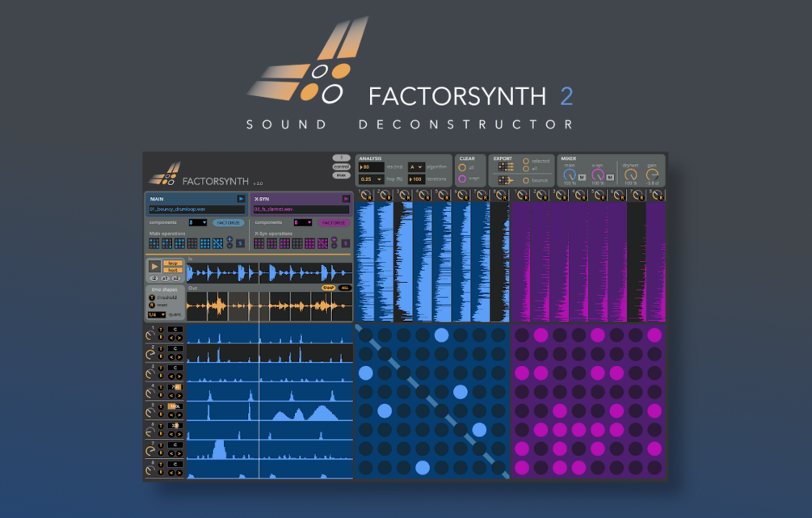This screenshot has width=812, height=518.
Task: Select the Export bounce option circle
Action: [x=526, y=180]
